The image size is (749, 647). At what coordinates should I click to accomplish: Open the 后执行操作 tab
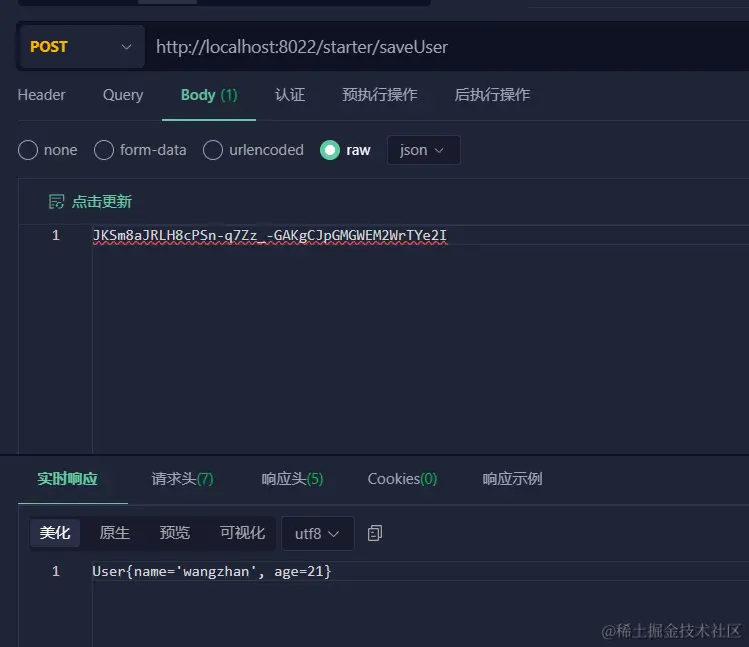(492, 95)
